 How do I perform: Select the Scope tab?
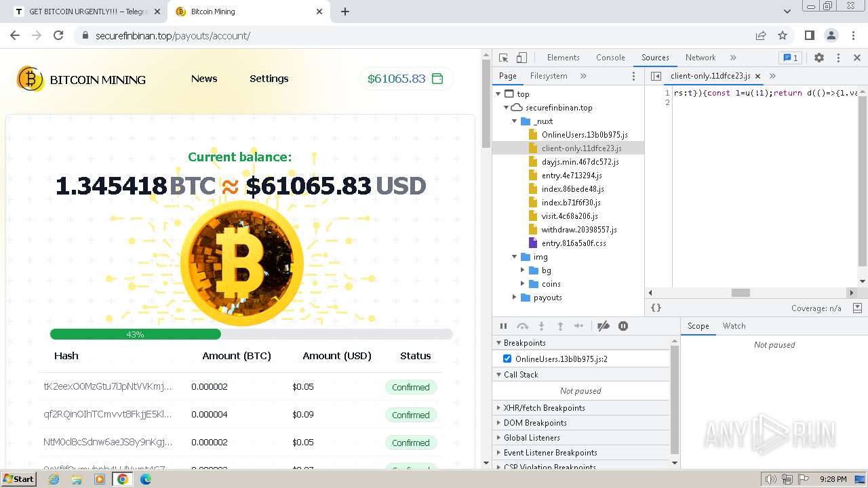click(x=698, y=326)
